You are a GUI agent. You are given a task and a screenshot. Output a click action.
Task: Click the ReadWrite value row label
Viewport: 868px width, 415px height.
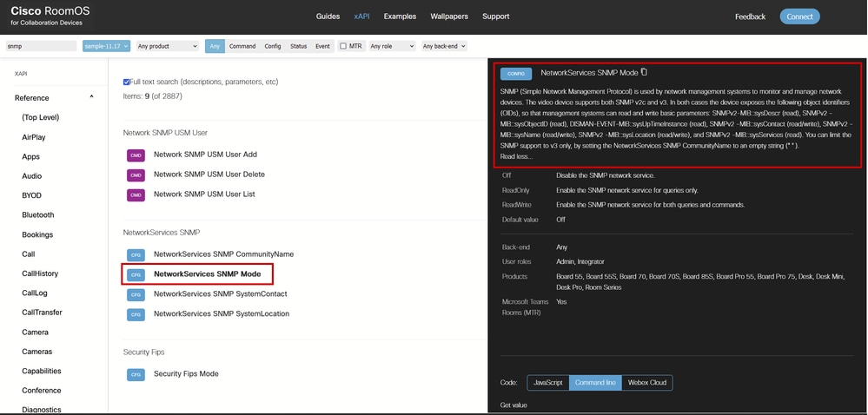(x=517, y=205)
